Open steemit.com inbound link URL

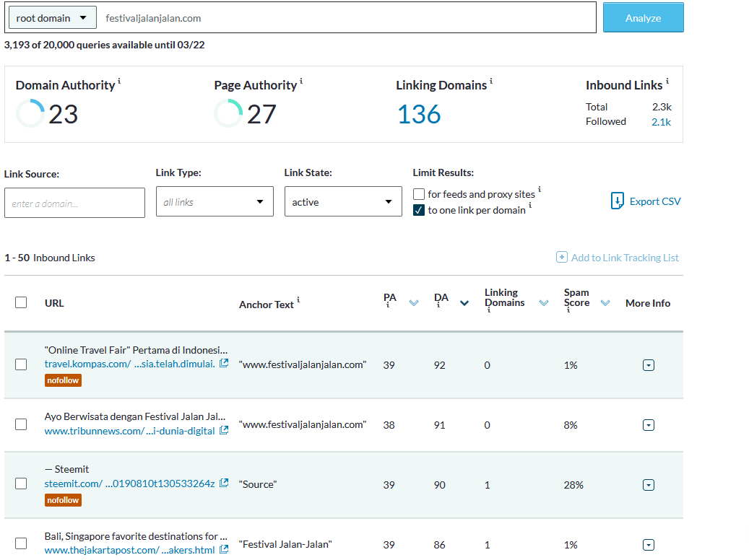point(129,484)
